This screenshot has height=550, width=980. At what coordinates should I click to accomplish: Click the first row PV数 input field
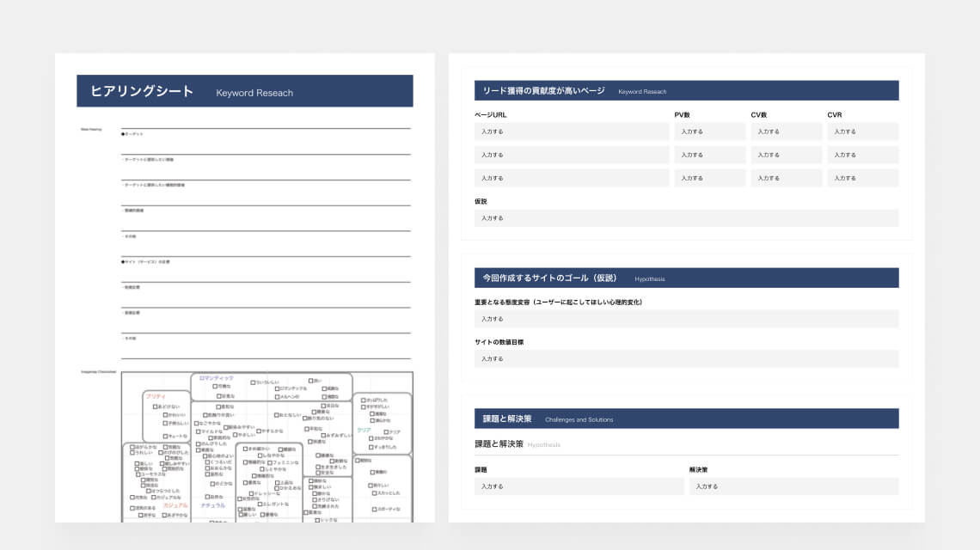point(710,131)
